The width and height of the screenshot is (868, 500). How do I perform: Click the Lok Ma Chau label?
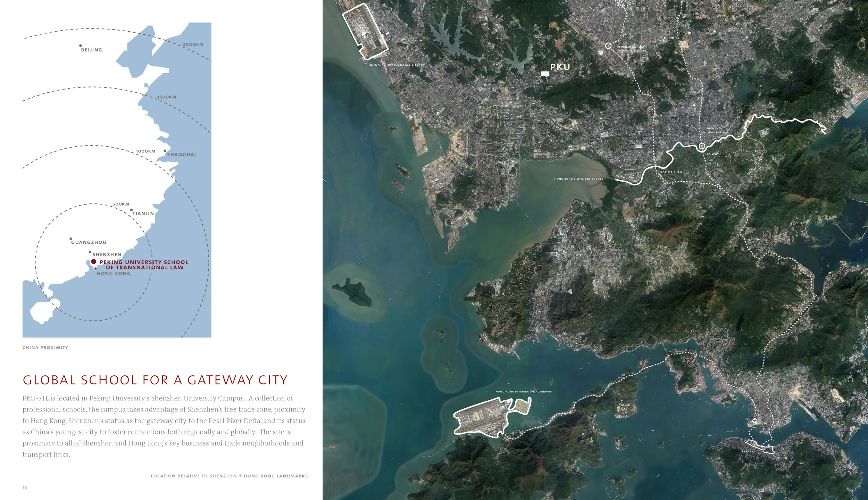[671, 172]
